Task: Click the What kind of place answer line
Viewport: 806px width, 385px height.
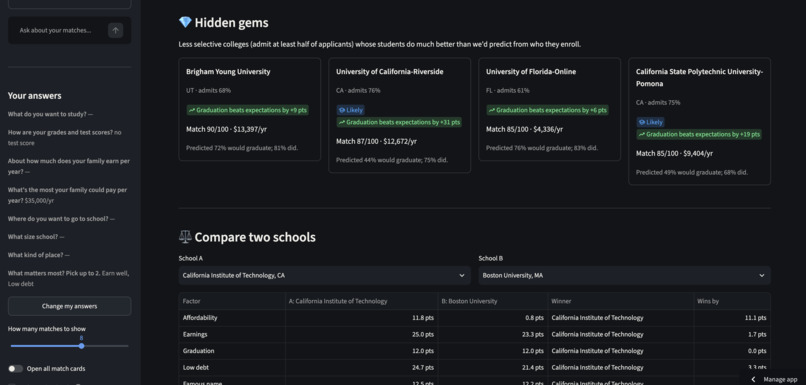Action: [39, 255]
